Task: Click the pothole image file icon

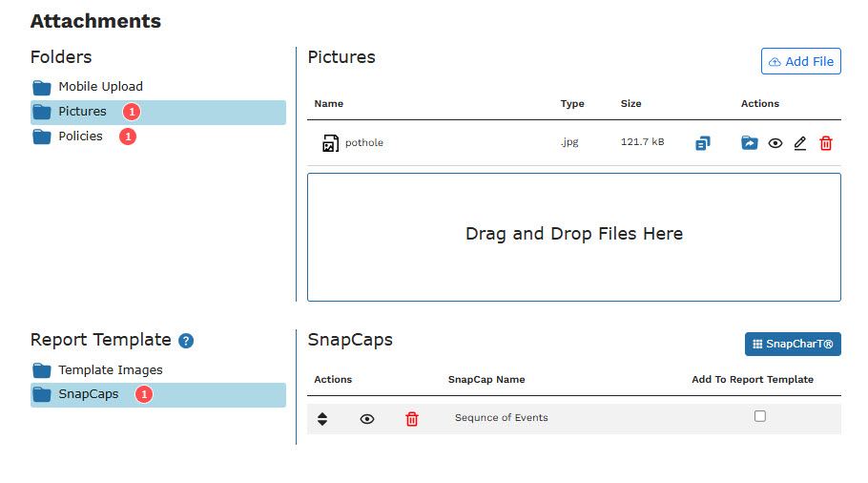Action: (330, 143)
